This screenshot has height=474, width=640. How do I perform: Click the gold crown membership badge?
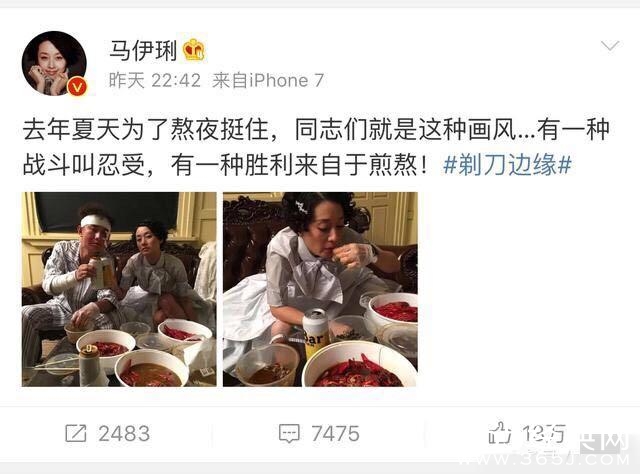tap(194, 50)
